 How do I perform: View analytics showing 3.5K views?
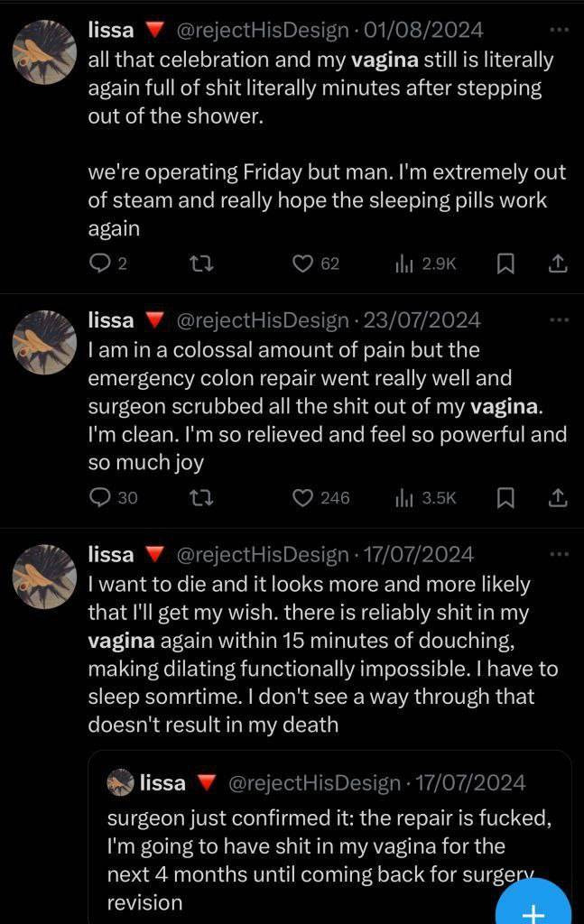click(x=404, y=497)
